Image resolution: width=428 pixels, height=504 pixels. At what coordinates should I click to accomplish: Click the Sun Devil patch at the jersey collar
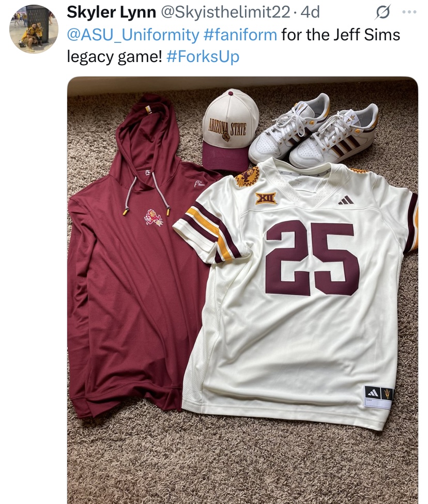[247, 177]
